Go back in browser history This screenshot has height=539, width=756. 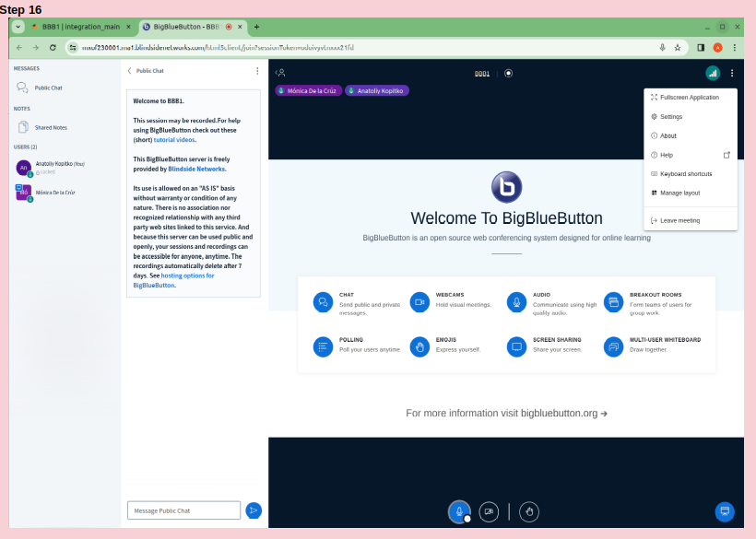(19, 47)
